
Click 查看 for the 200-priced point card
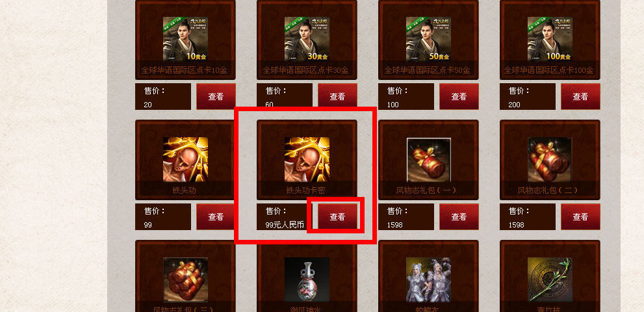click(x=581, y=97)
